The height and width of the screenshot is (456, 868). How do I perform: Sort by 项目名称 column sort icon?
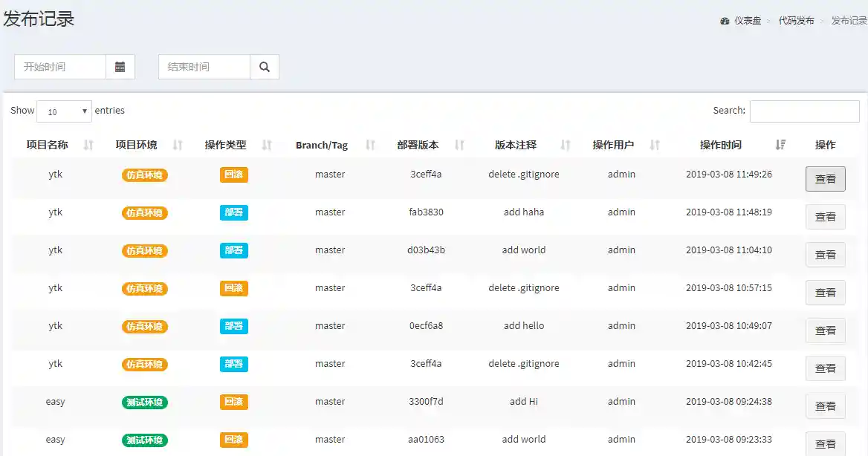pyautogui.click(x=88, y=145)
